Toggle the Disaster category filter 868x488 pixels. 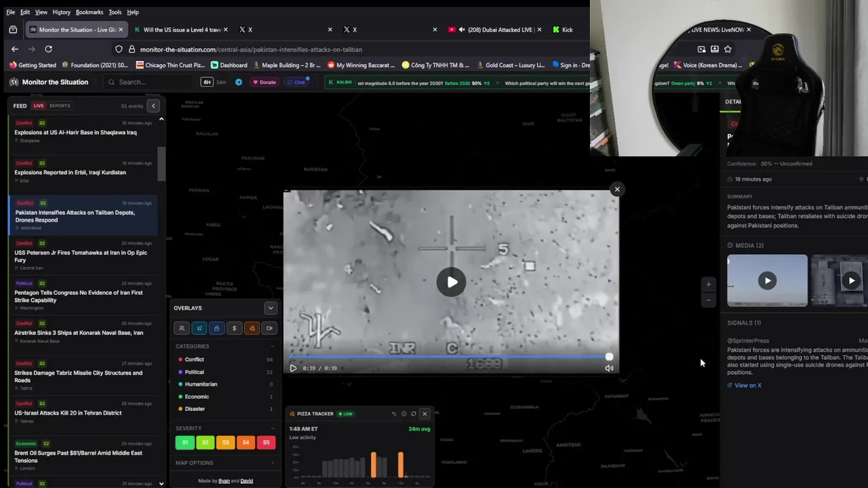[225, 409]
